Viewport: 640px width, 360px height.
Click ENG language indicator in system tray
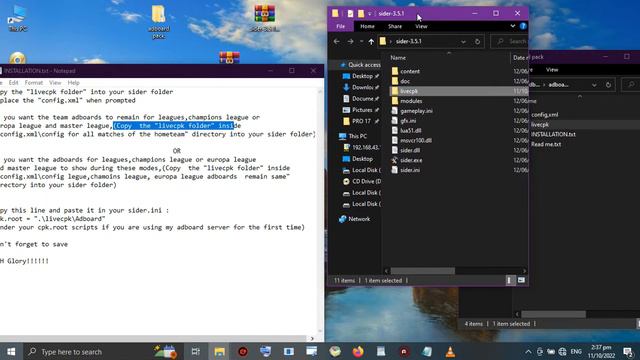point(576,351)
